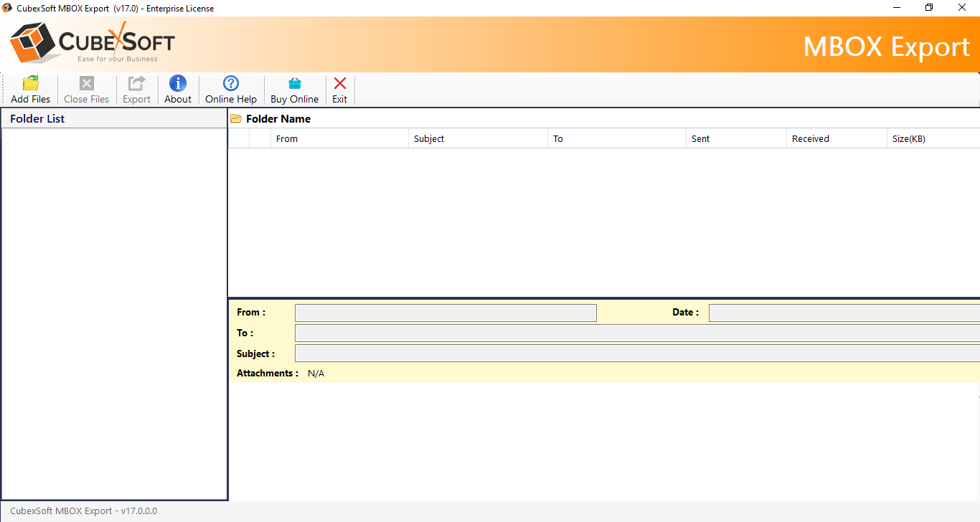980x522 pixels.
Task: Click the CubexSoft logo
Action: pos(90,42)
